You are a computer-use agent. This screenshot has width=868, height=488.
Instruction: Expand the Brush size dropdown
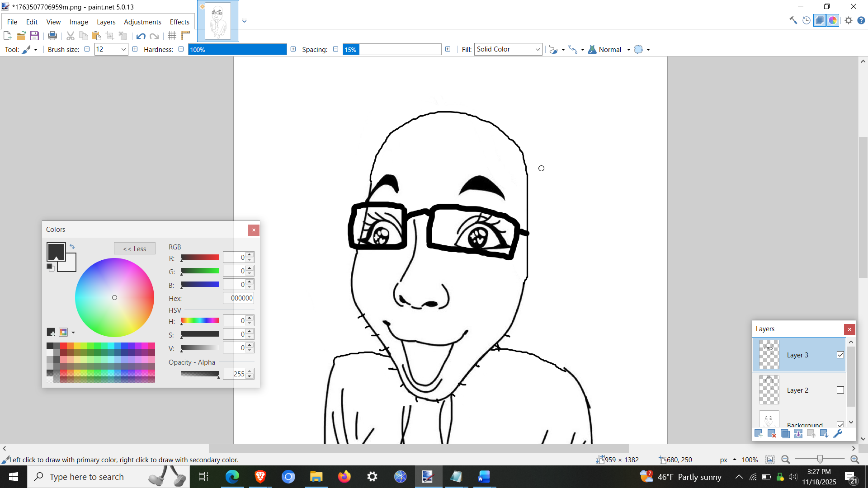pos(123,49)
